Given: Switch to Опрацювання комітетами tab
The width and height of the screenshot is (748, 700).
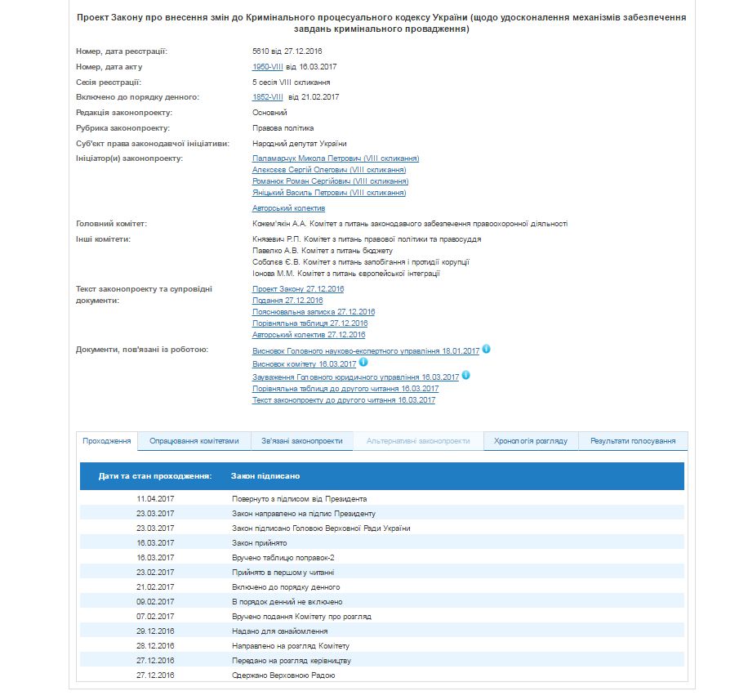Looking at the screenshot, I should coord(194,441).
